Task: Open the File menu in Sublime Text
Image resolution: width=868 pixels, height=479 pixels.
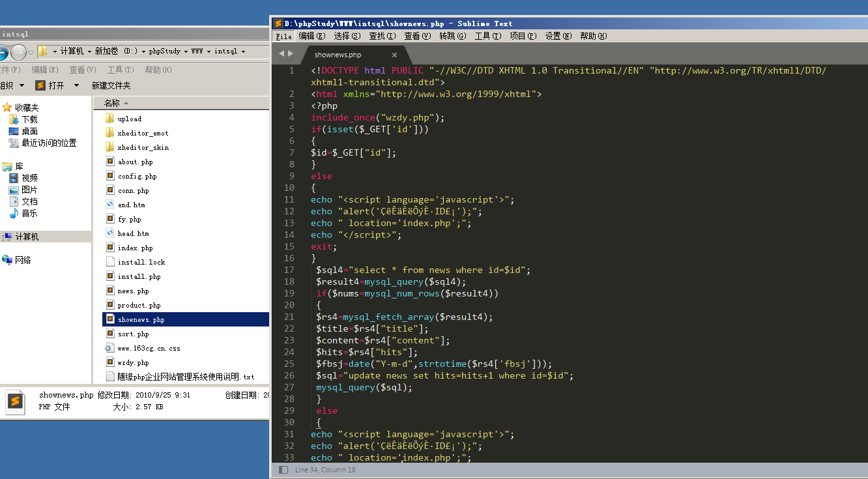Action: click(283, 36)
